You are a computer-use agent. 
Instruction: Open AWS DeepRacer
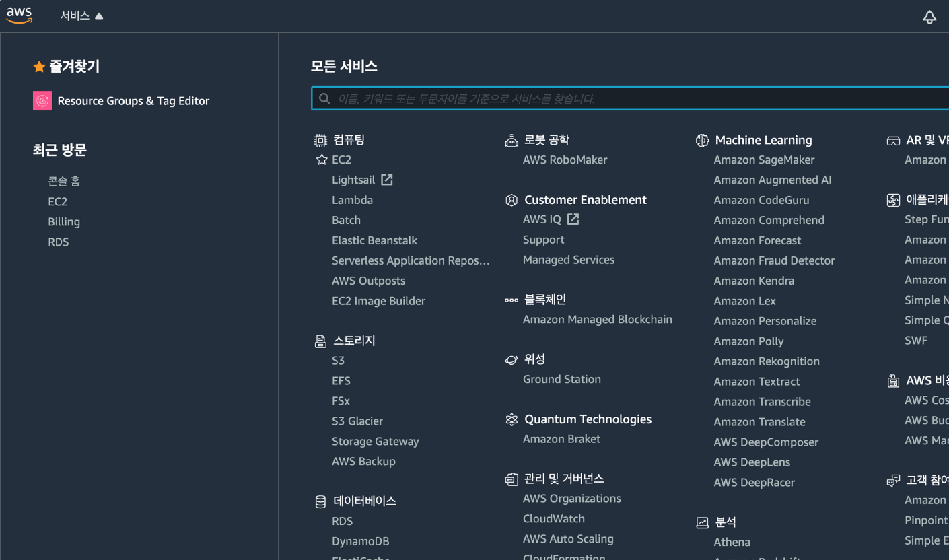754,483
